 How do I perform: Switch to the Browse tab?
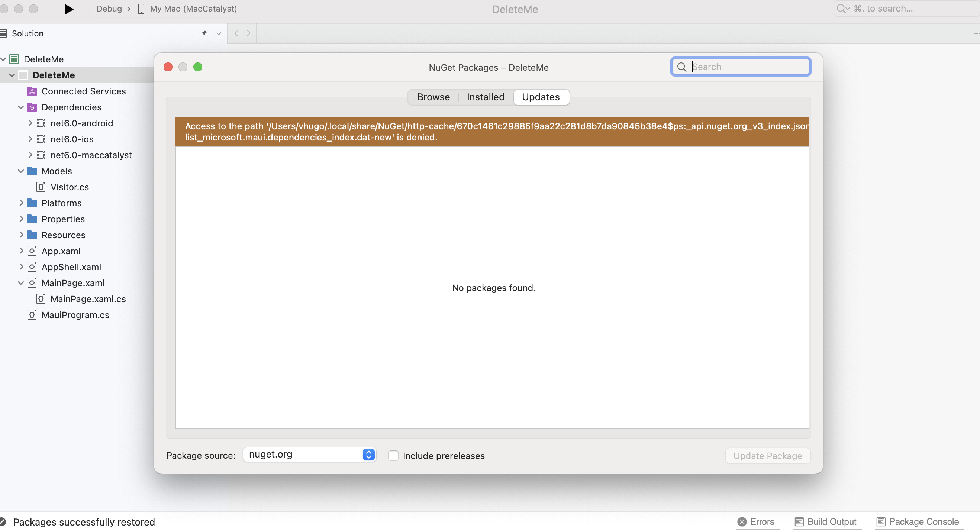[433, 97]
